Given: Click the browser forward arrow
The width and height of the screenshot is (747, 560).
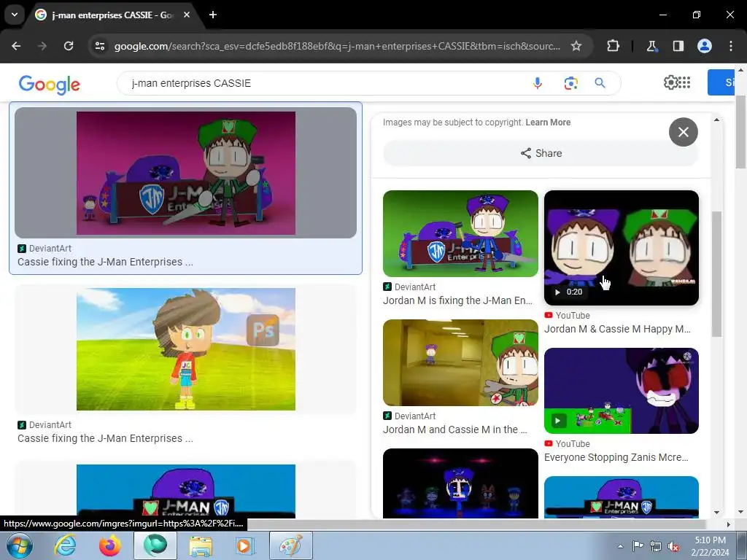Looking at the screenshot, I should 42,46.
